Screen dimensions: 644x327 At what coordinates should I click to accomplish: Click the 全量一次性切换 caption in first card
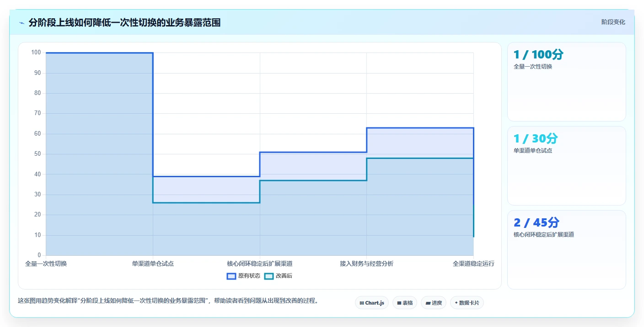(533, 67)
